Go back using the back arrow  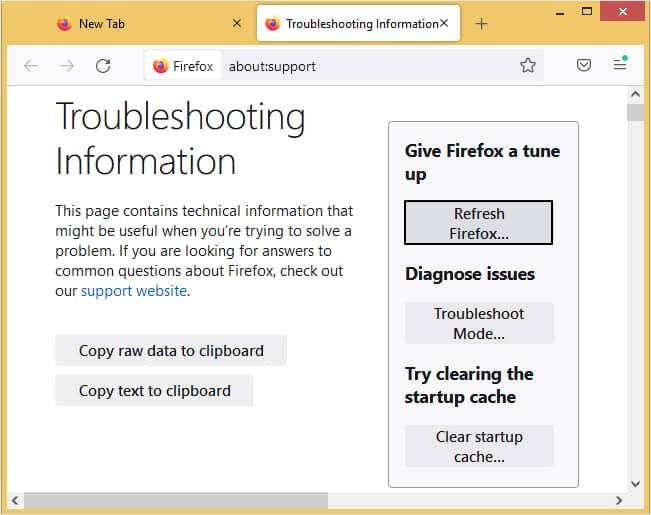click(31, 66)
